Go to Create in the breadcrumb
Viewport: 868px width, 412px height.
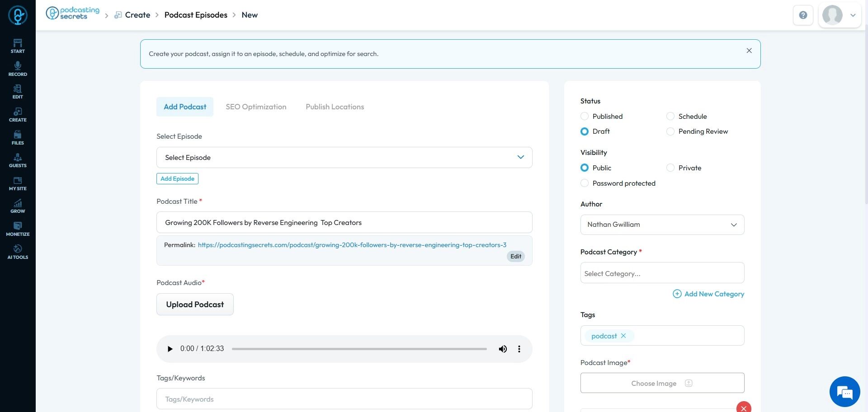click(137, 15)
